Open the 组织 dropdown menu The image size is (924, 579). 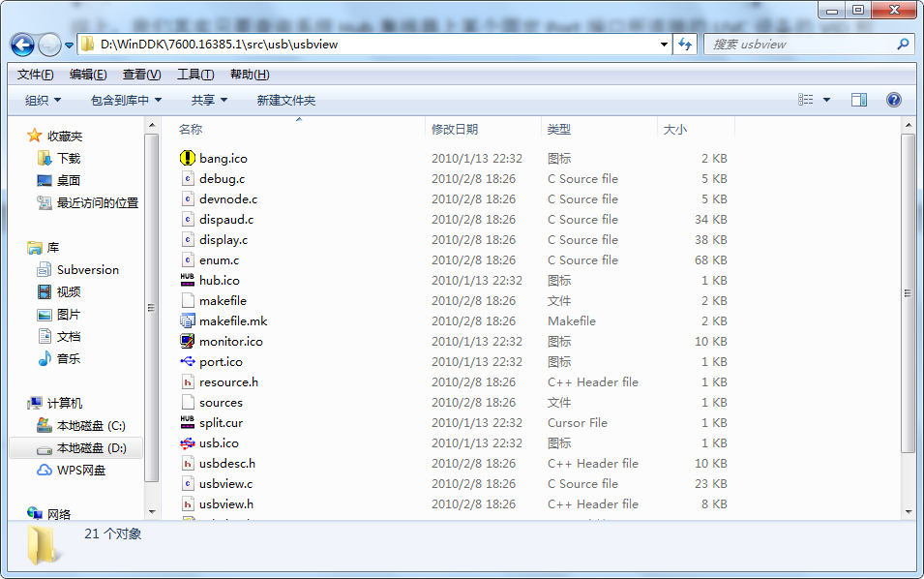(41, 99)
